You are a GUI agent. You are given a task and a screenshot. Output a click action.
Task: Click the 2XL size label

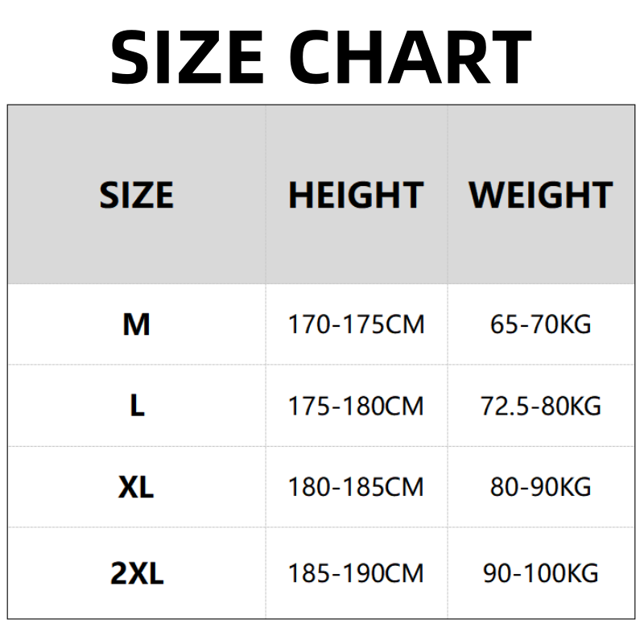pos(136,574)
